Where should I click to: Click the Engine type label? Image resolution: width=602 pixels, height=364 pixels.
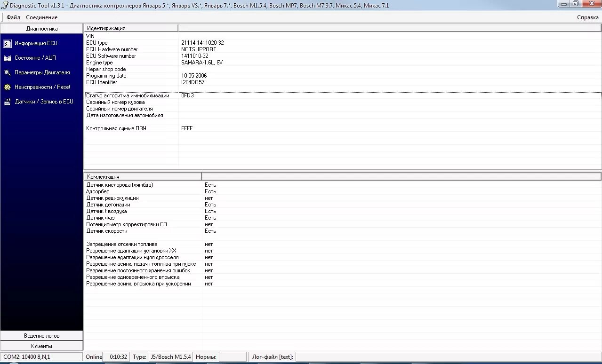(x=99, y=63)
